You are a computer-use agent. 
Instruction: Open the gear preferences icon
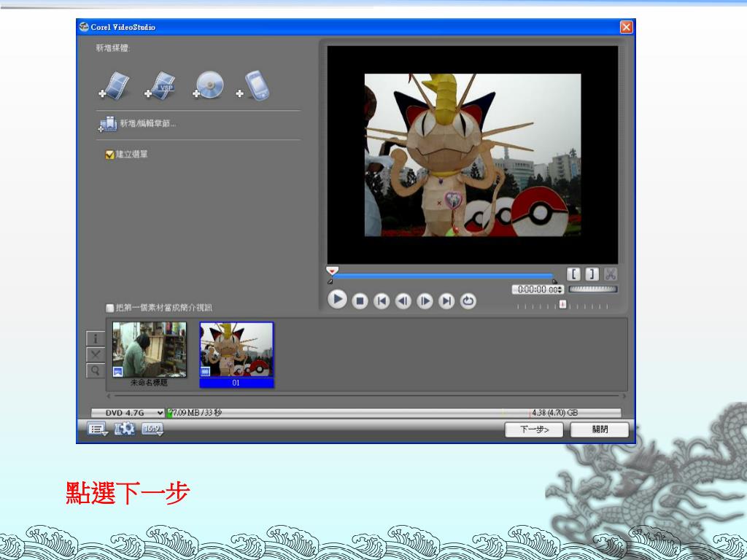click(x=125, y=429)
